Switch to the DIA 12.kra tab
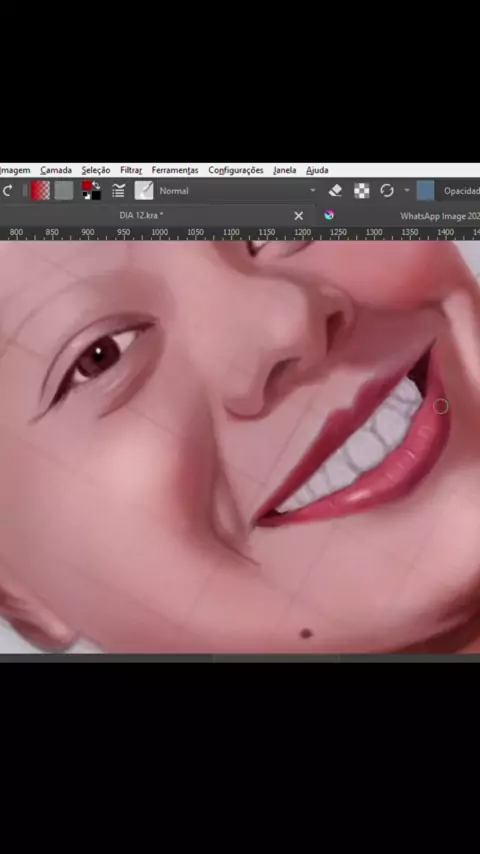The width and height of the screenshot is (480, 854). (141, 216)
